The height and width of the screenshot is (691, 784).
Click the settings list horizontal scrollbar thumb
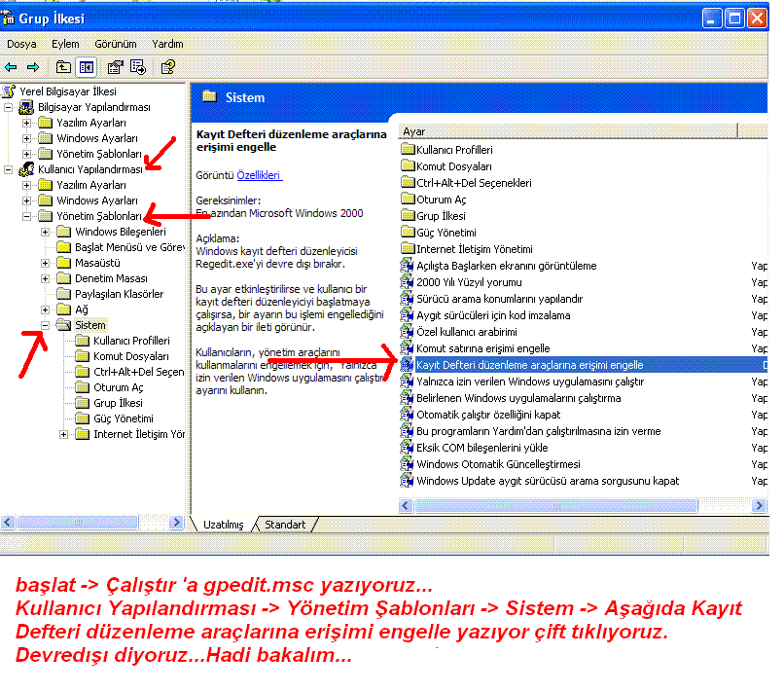click(556, 505)
